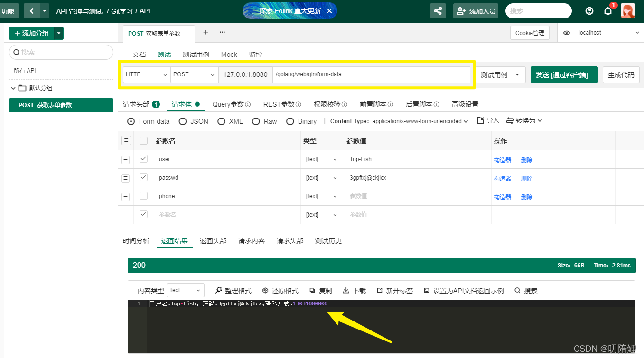The width and height of the screenshot is (644, 358).
Task: Open the tab overflow ellipsis menu
Action: [x=222, y=32]
